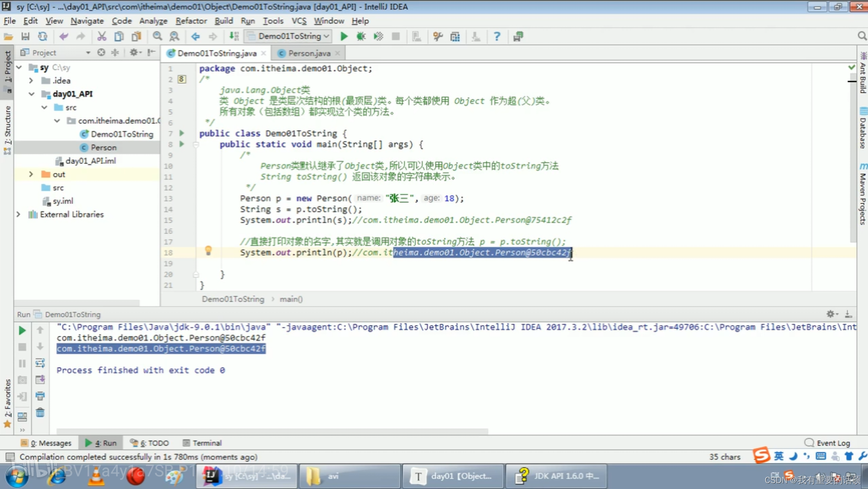Screen dimensions: 868x489
Task: Rerun program in Run panel
Action: click(x=22, y=331)
